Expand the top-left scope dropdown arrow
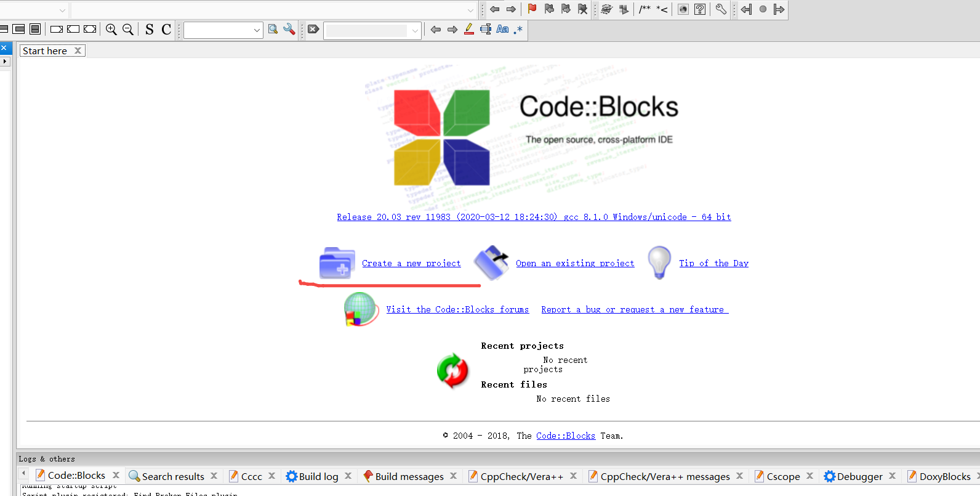Viewport: 980px width, 496px height. tap(62, 10)
